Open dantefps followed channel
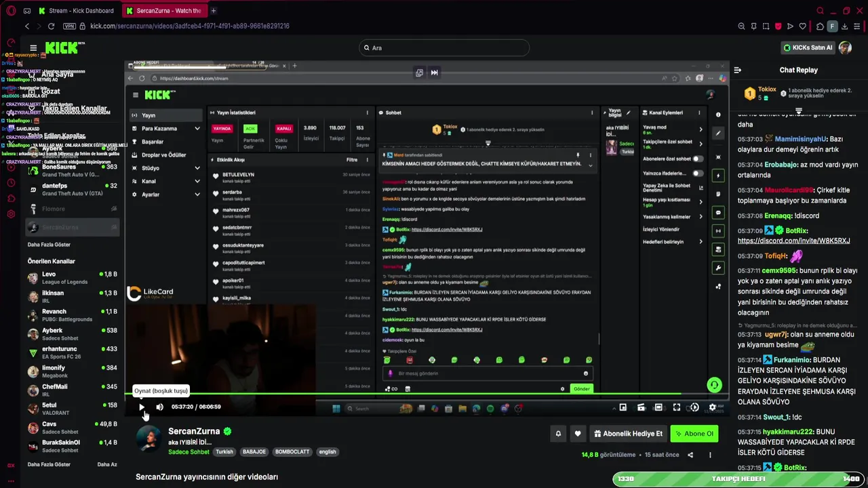 73,189
